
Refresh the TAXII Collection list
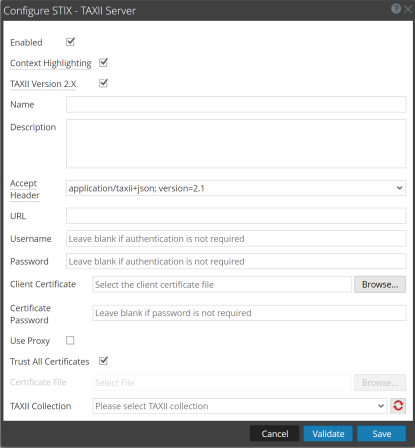[398, 406]
